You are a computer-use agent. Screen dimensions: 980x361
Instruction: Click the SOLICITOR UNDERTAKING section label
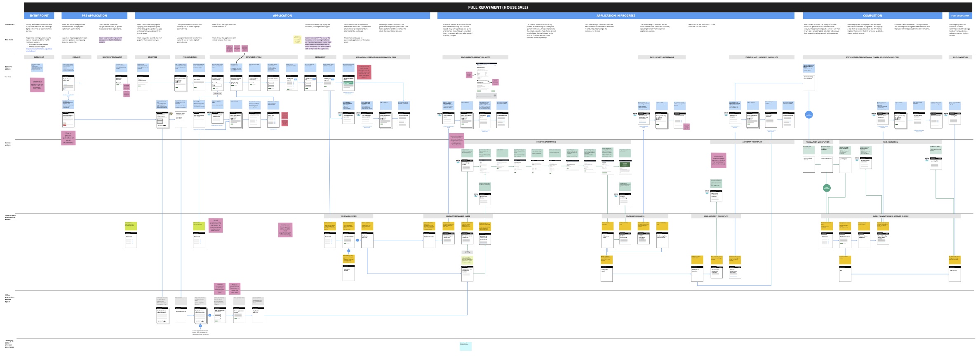[x=546, y=142]
